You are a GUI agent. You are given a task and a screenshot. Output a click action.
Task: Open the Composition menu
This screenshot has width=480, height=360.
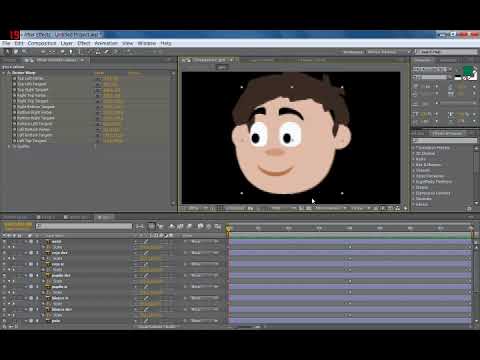[42, 43]
